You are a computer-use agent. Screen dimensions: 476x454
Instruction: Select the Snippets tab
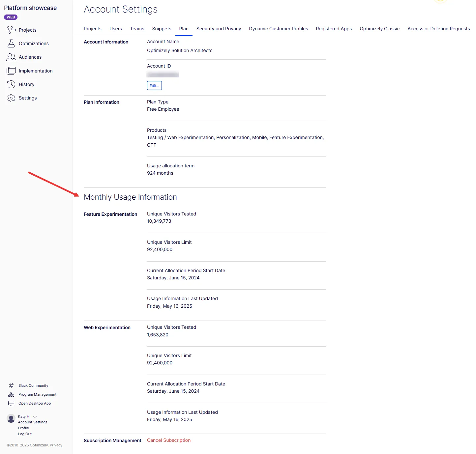pos(162,29)
